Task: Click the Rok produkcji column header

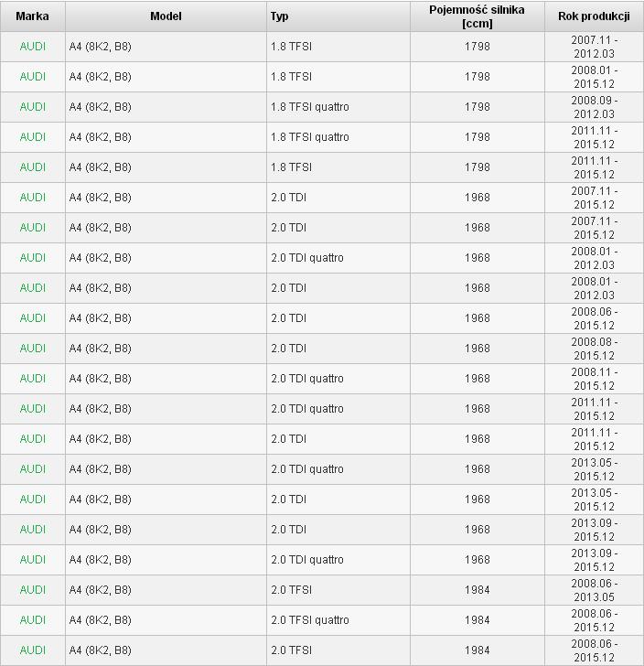Action: (x=594, y=16)
